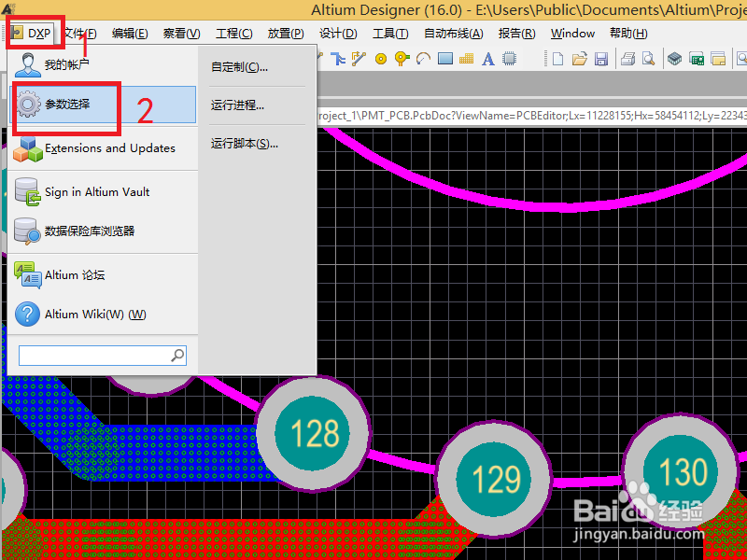
Task: Click the Save document toolbar icon
Action: point(602,59)
